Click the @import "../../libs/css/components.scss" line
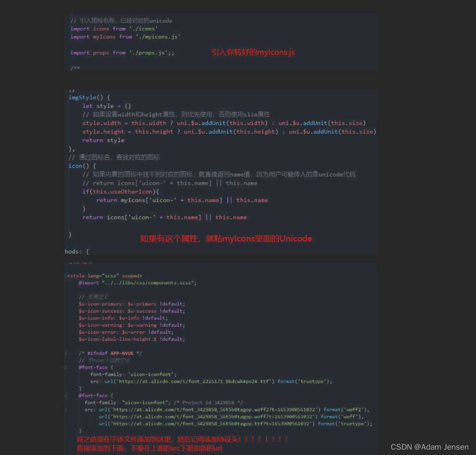The width and height of the screenshot is (476, 455). coord(137,283)
